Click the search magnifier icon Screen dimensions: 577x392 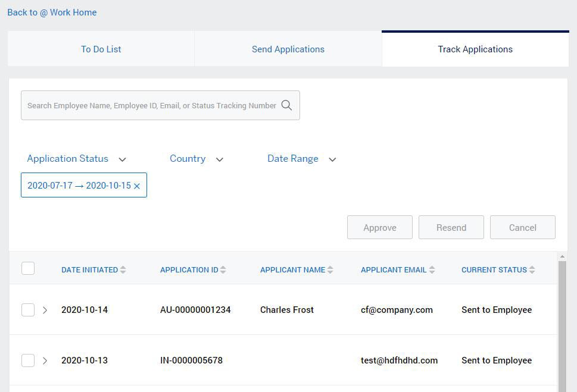pos(286,105)
